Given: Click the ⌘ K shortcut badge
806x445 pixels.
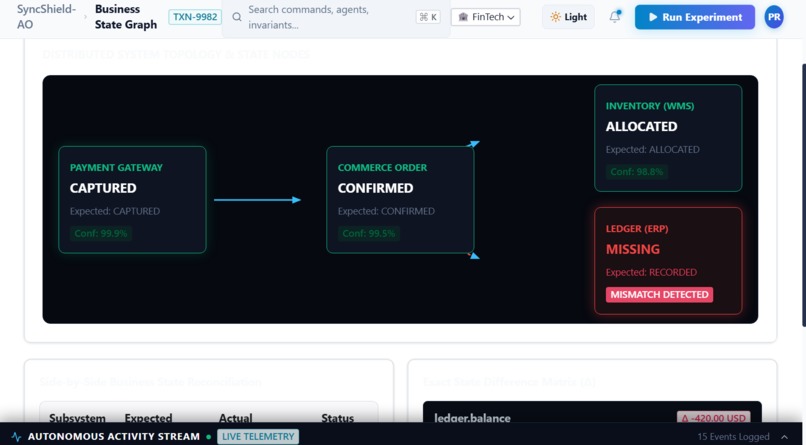Looking at the screenshot, I should pos(428,17).
